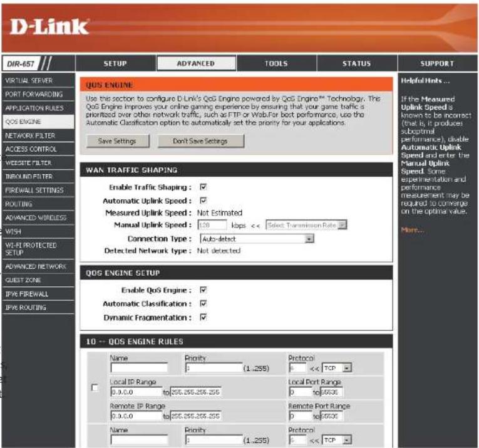Go to the STATUS tab

tap(356, 63)
